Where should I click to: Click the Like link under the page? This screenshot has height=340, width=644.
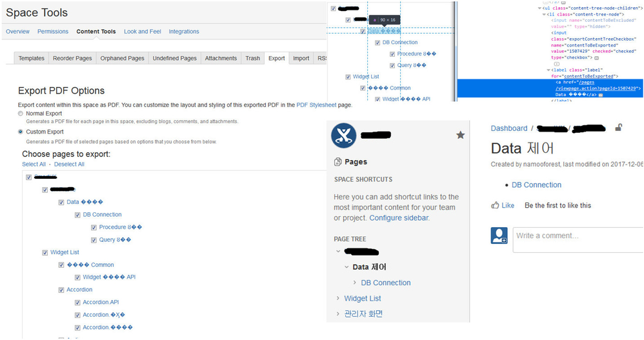click(x=508, y=205)
